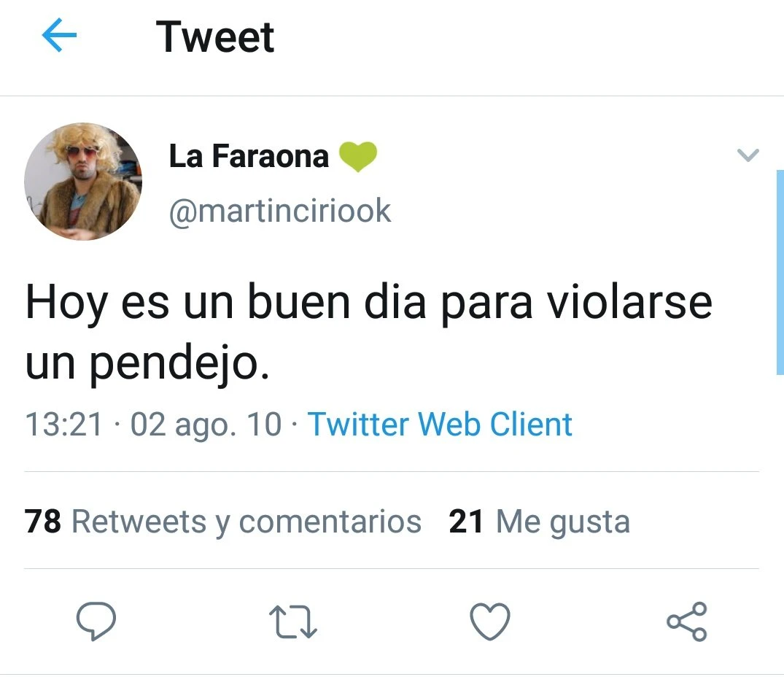The image size is (784, 693).
Task: Open the @martinciriook handle
Action: tap(280, 211)
